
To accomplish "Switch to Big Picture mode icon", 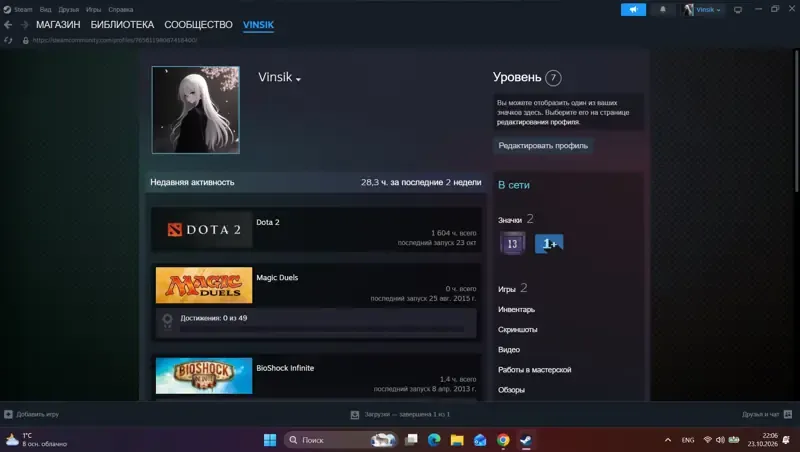I will tap(738, 10).
